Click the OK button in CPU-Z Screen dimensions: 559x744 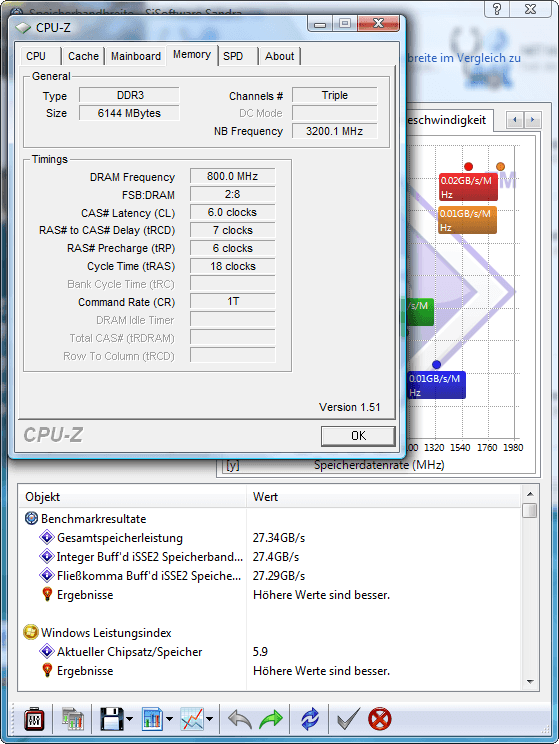(358, 436)
